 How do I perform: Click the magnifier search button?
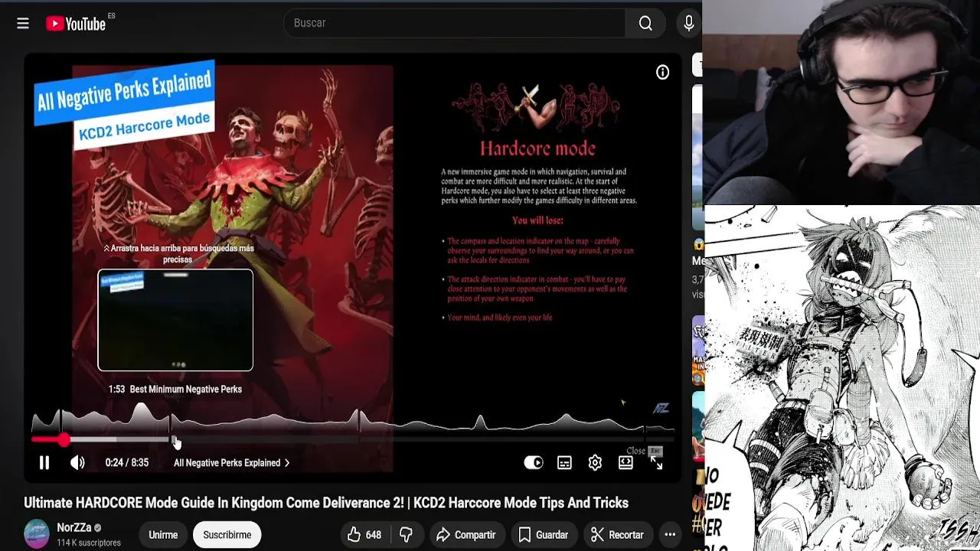pos(645,23)
